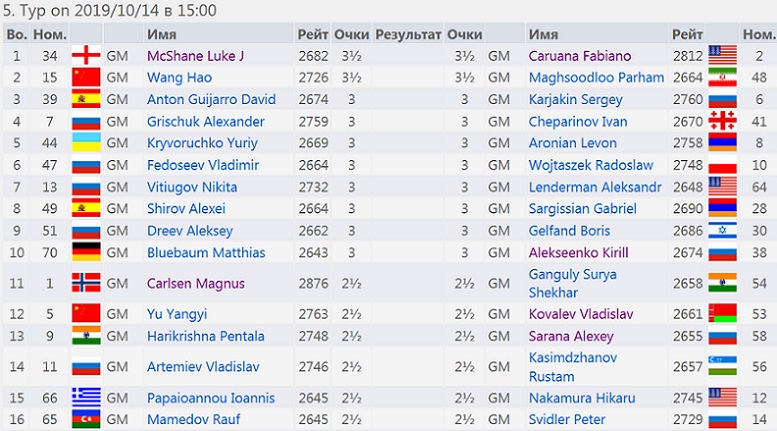Click England flag next to McShane Luke J
Screen dimensions: 777x431
[x=86, y=55]
